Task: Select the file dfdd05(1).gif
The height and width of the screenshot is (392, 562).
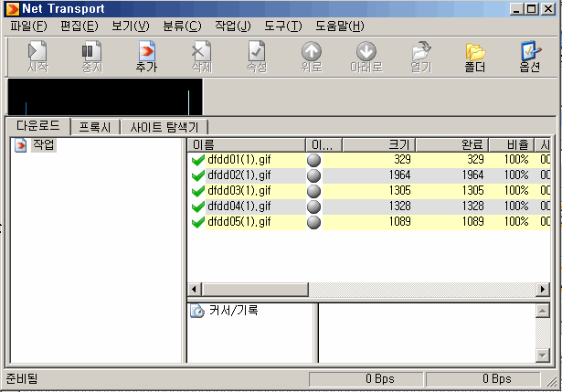Action: pos(239,222)
